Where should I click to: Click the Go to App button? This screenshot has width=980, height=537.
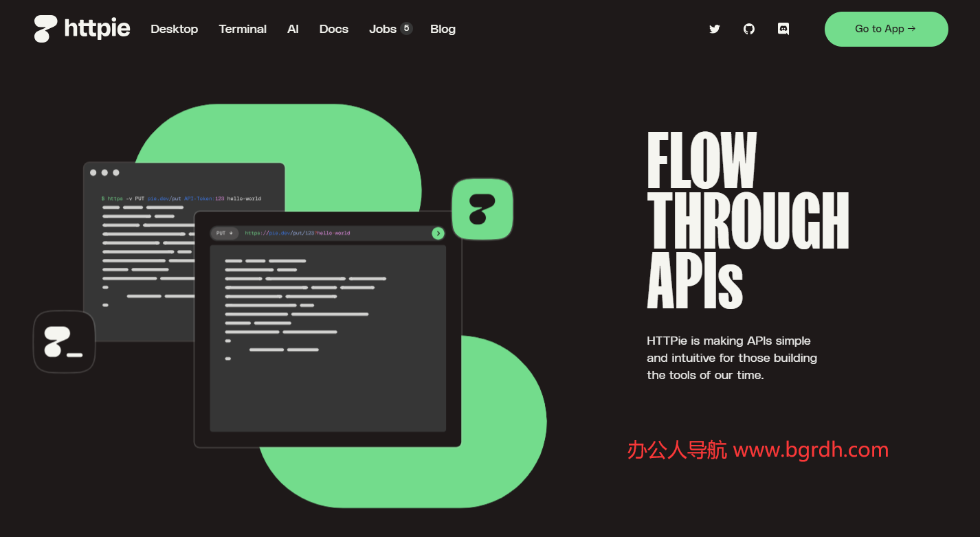tap(886, 29)
